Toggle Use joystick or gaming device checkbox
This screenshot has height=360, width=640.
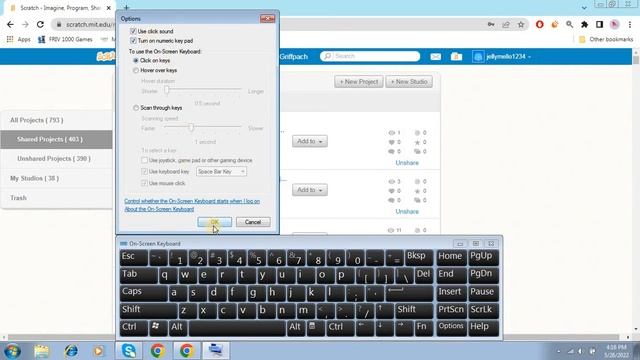tap(144, 160)
